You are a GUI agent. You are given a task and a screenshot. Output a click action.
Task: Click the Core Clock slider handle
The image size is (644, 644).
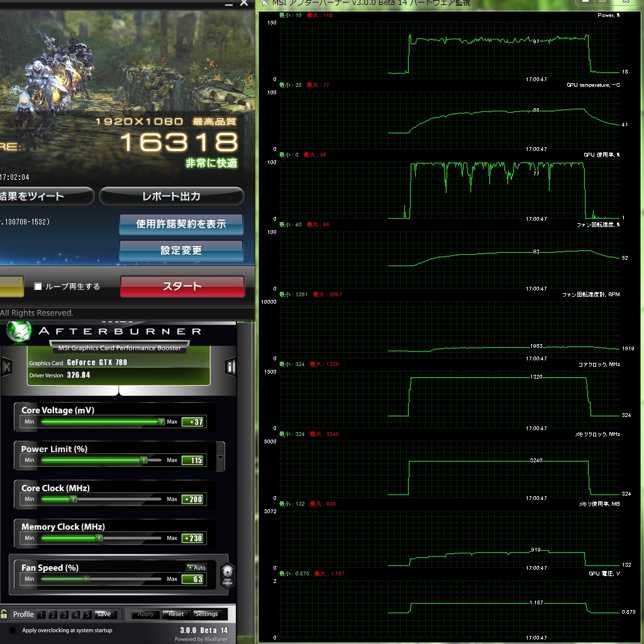coord(74,499)
